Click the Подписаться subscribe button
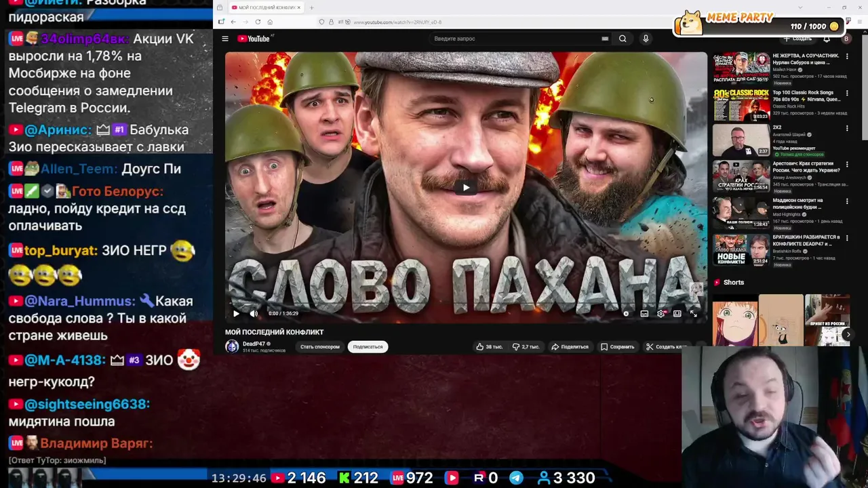The image size is (868, 488). click(368, 346)
